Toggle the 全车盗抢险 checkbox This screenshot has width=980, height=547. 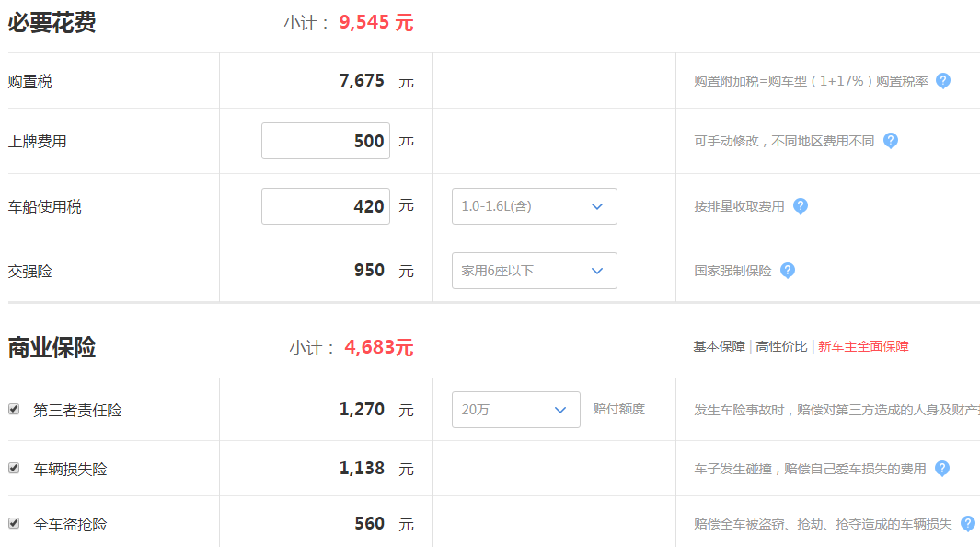[x=14, y=523]
